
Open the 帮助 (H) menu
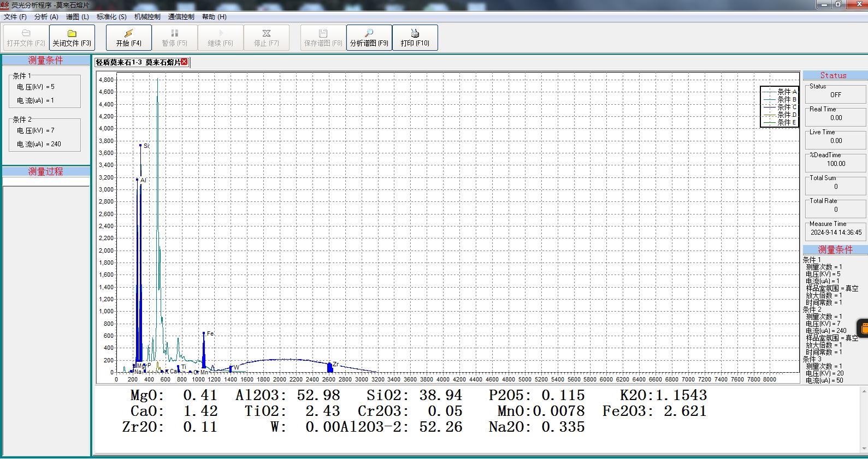pyautogui.click(x=214, y=17)
